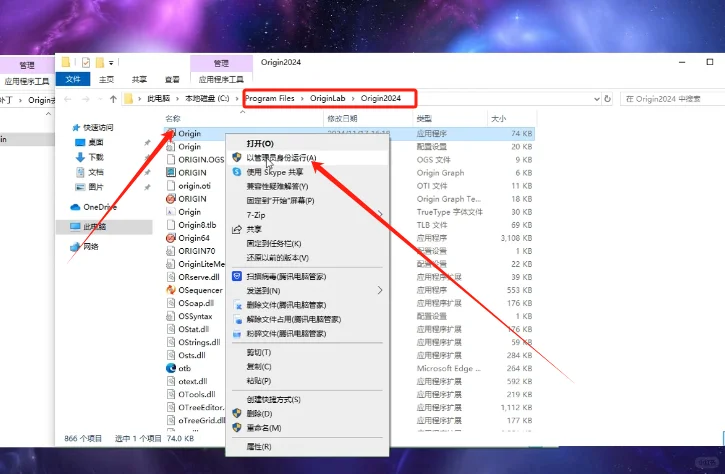Select the ORIGIN70 configuration file icon
The image size is (725, 474).
pos(171,251)
